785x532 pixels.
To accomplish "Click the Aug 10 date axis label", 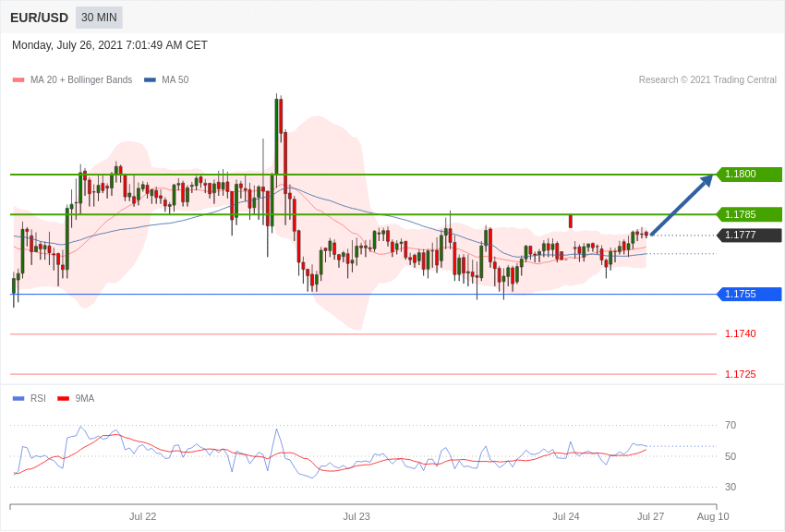I will click(x=713, y=516).
